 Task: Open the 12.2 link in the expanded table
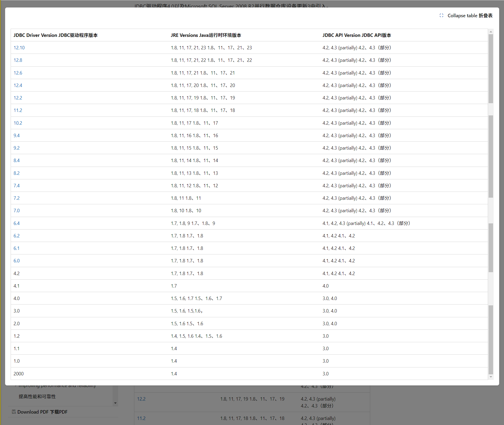18,98
